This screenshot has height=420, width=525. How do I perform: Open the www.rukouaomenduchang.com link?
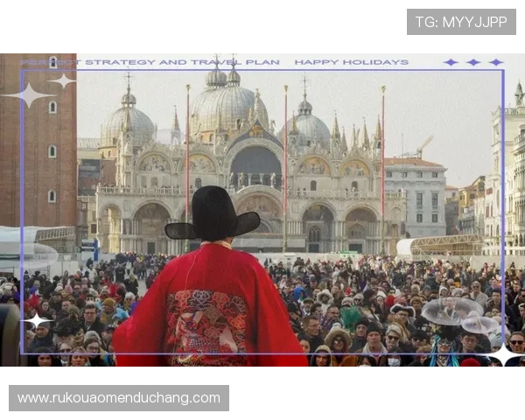119,398
